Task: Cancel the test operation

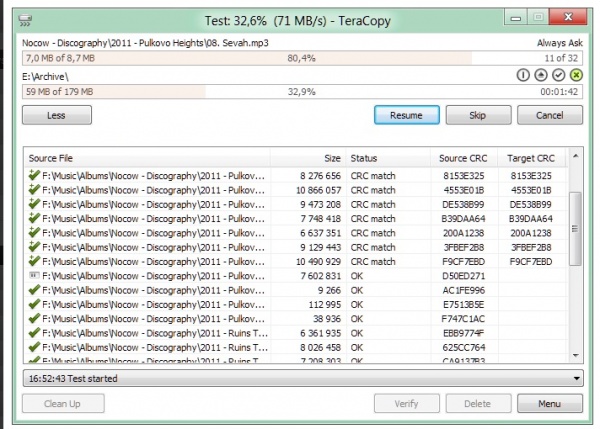Action: [550, 115]
